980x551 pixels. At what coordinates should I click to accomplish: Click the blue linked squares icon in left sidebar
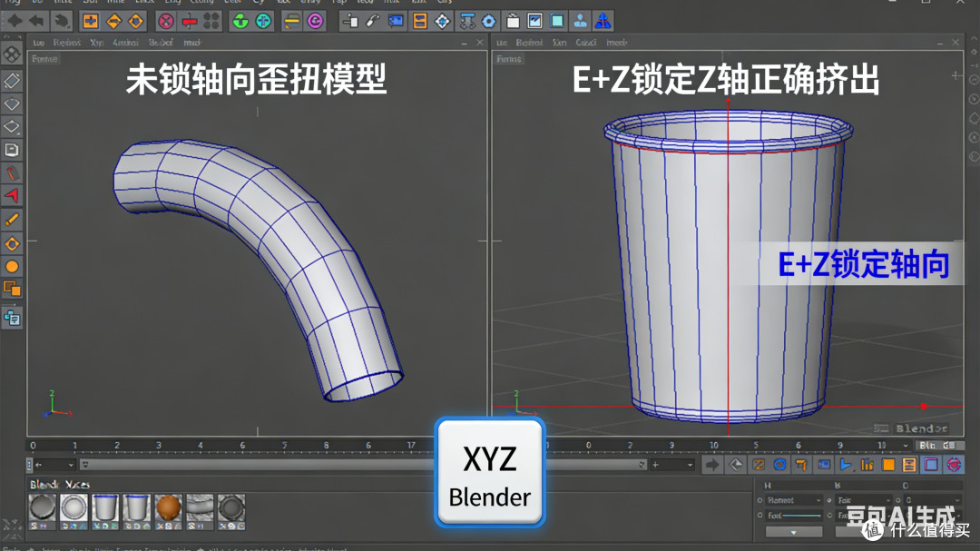click(x=12, y=318)
